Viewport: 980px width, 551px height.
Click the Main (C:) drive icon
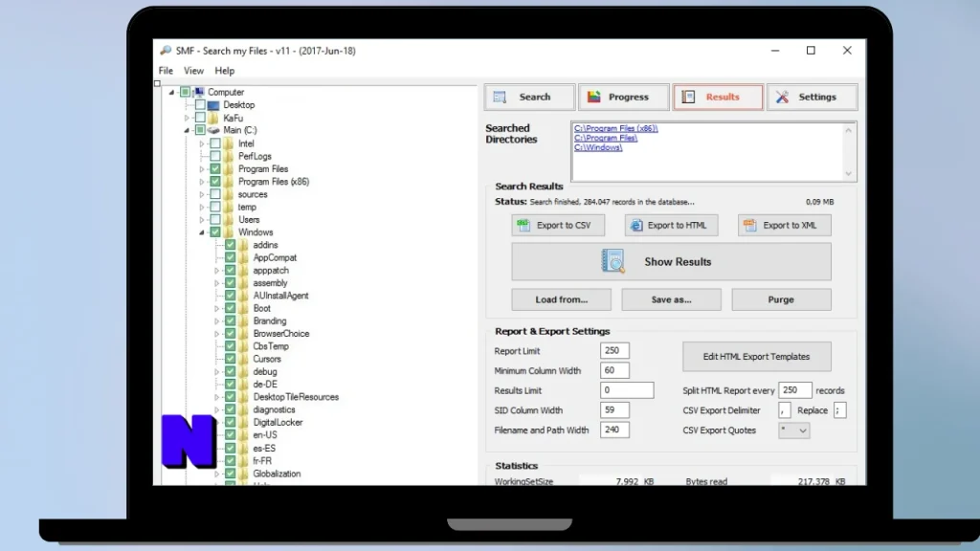(x=213, y=130)
